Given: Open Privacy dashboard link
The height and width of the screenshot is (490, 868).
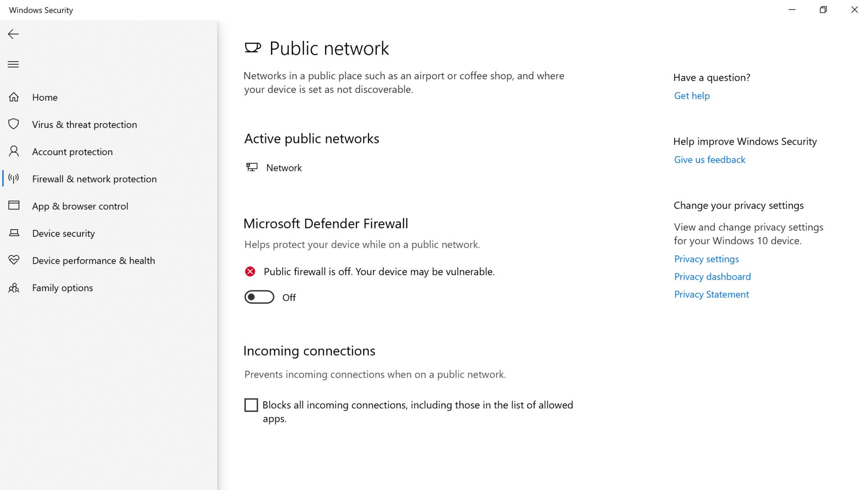Looking at the screenshot, I should click(712, 276).
